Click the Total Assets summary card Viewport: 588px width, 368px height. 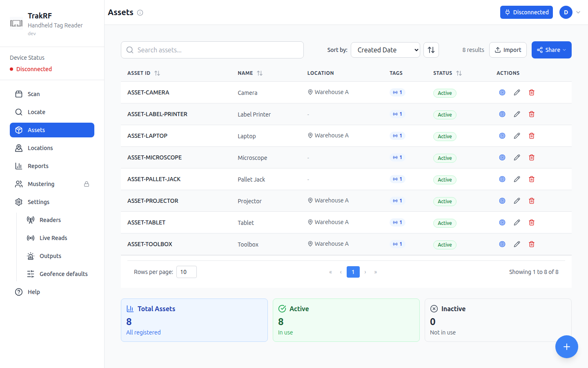(x=194, y=320)
